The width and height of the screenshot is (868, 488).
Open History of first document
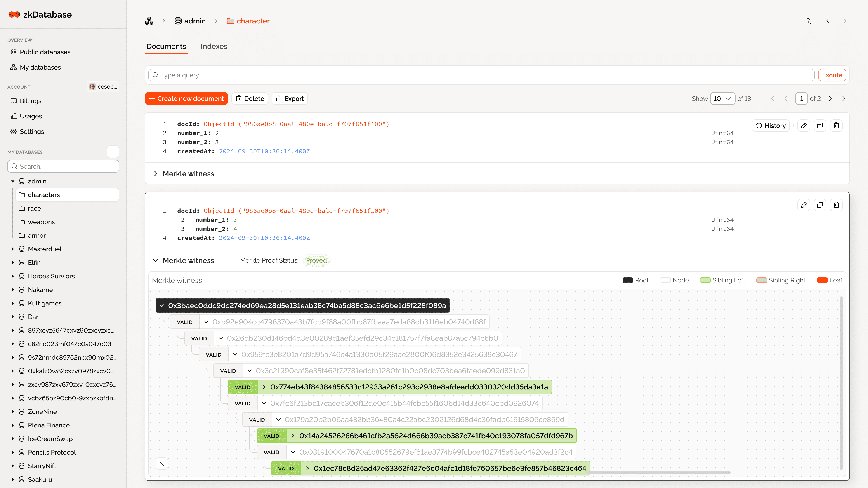771,126
